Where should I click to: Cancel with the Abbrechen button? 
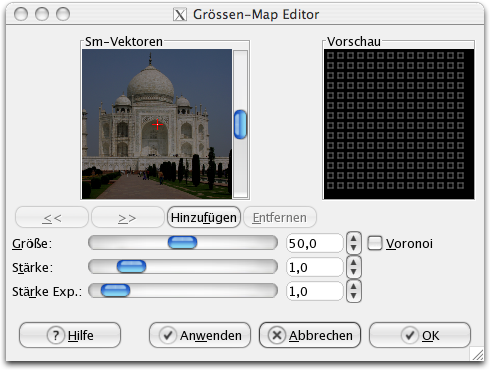pos(310,335)
